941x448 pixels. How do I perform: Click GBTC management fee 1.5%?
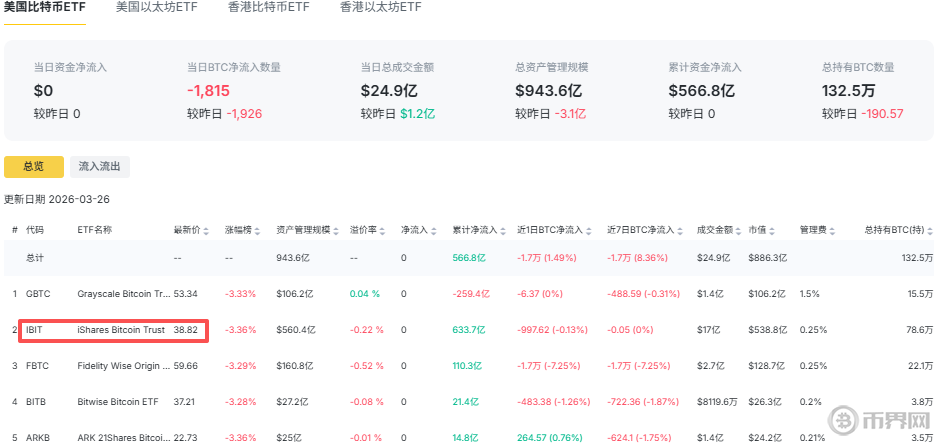[x=810, y=294]
